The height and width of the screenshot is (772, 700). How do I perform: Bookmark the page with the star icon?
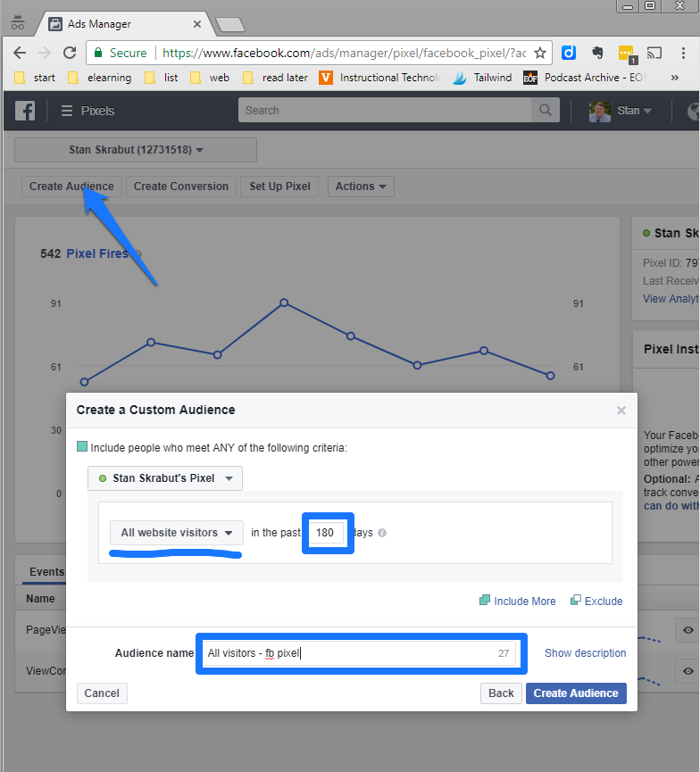click(x=539, y=53)
